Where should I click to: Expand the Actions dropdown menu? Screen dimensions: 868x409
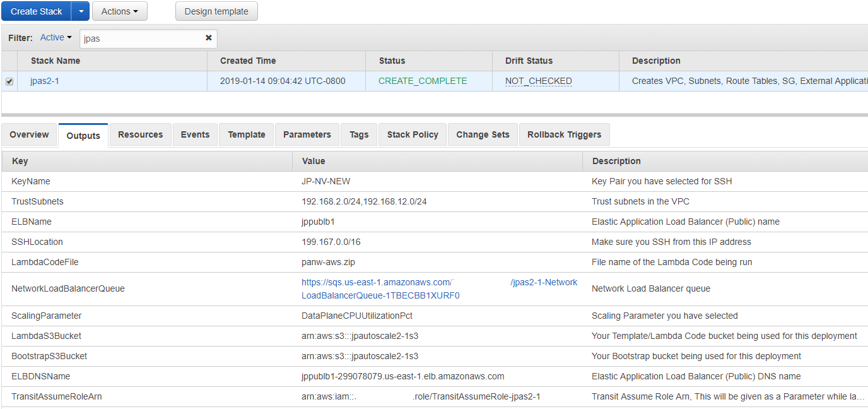pyautogui.click(x=119, y=11)
